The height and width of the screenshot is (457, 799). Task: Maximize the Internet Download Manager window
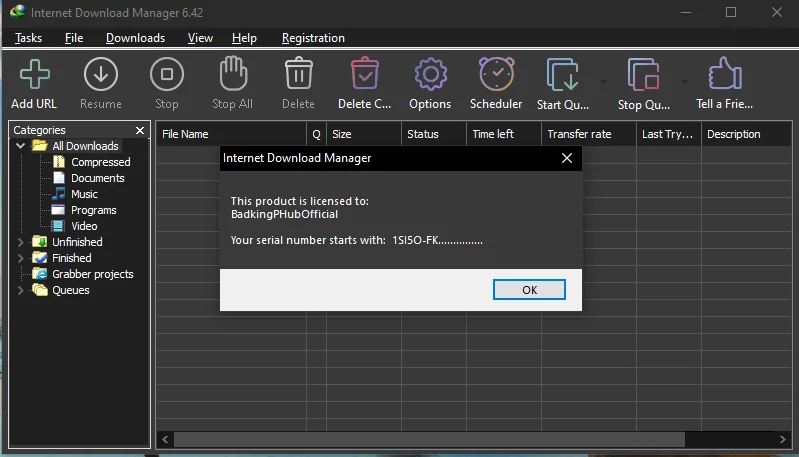(x=731, y=12)
